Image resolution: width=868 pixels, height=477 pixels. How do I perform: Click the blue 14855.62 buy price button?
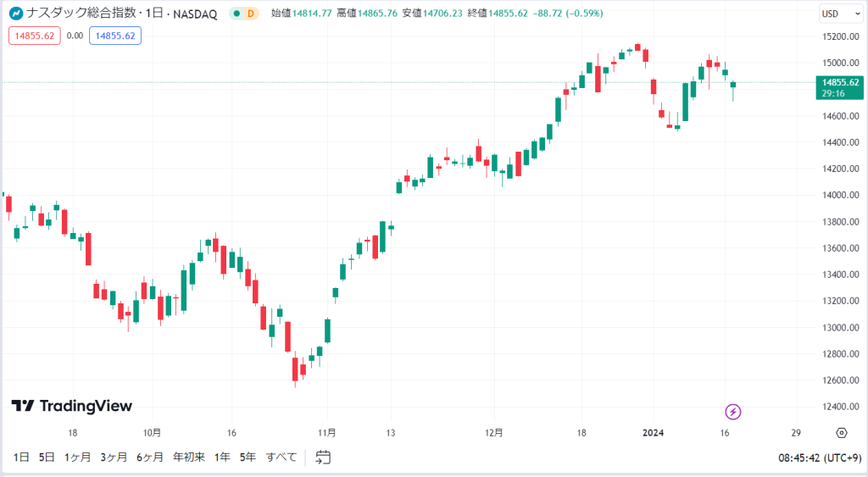[x=115, y=36]
